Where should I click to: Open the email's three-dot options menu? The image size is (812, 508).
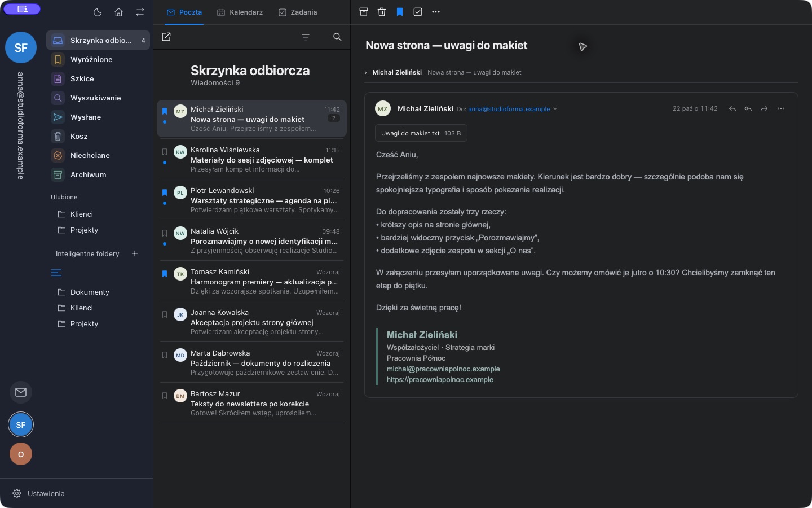click(x=781, y=108)
